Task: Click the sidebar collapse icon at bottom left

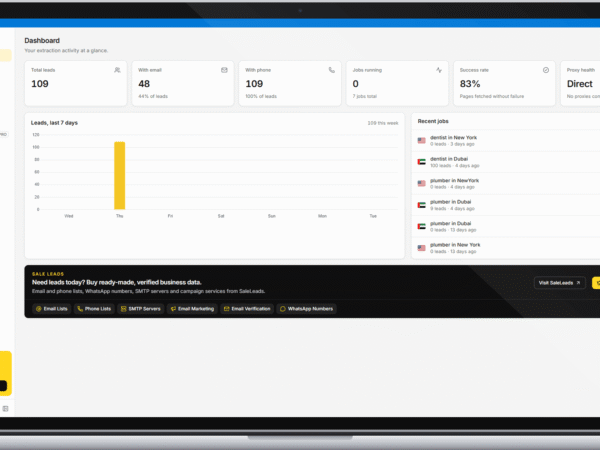Action: (5, 409)
